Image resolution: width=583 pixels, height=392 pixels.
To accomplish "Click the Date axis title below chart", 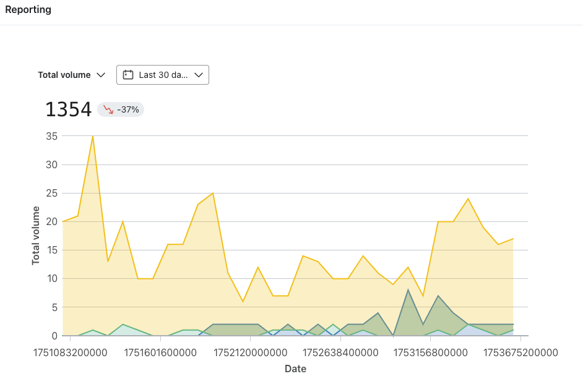I will [295, 369].
